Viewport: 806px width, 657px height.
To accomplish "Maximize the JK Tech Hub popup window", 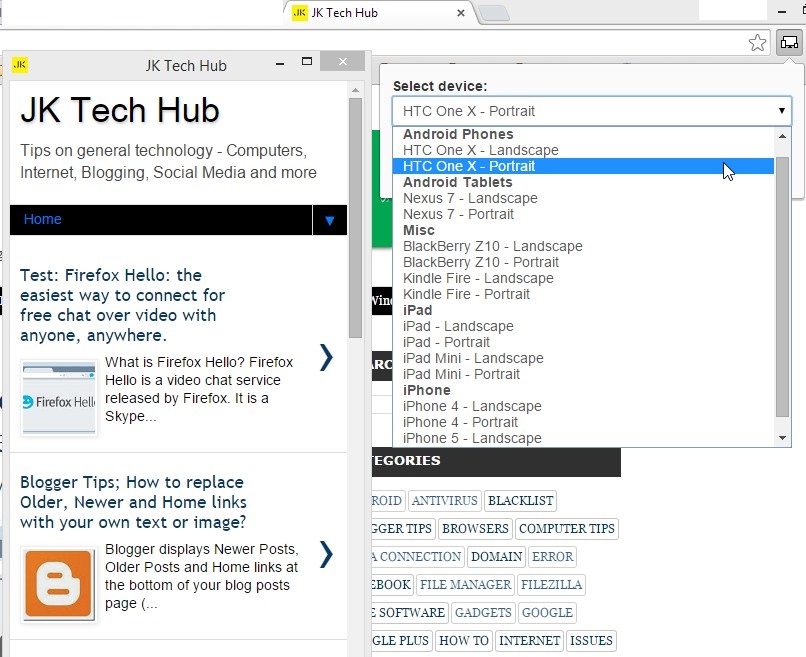I will [307, 61].
